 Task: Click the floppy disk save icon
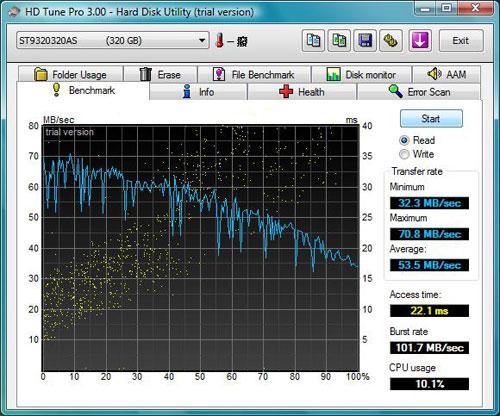point(365,41)
